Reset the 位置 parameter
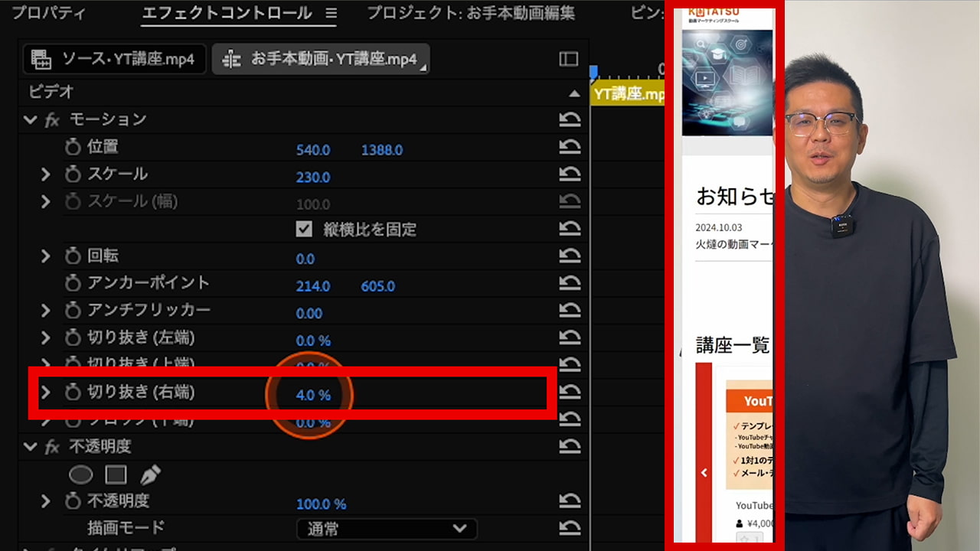The width and height of the screenshot is (980, 551). click(x=570, y=148)
